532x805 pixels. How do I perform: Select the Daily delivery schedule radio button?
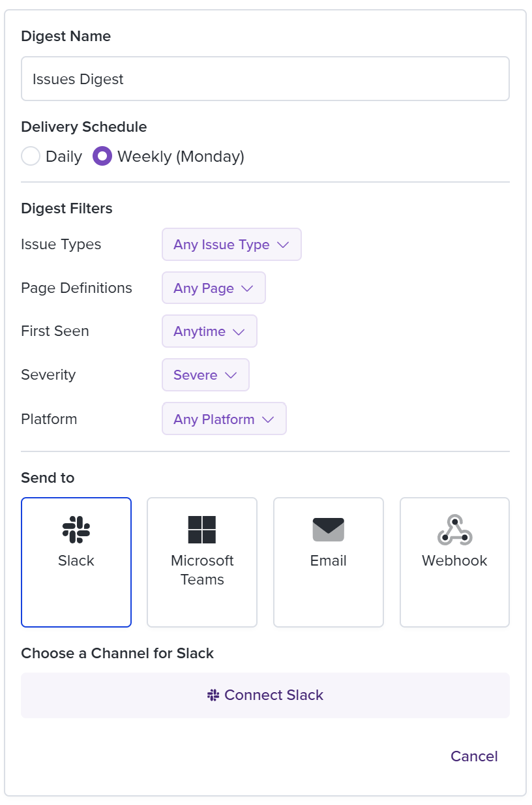coord(31,157)
